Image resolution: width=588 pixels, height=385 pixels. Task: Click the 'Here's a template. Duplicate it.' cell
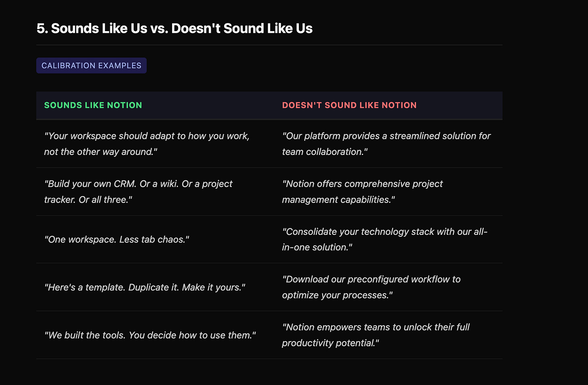click(x=145, y=287)
